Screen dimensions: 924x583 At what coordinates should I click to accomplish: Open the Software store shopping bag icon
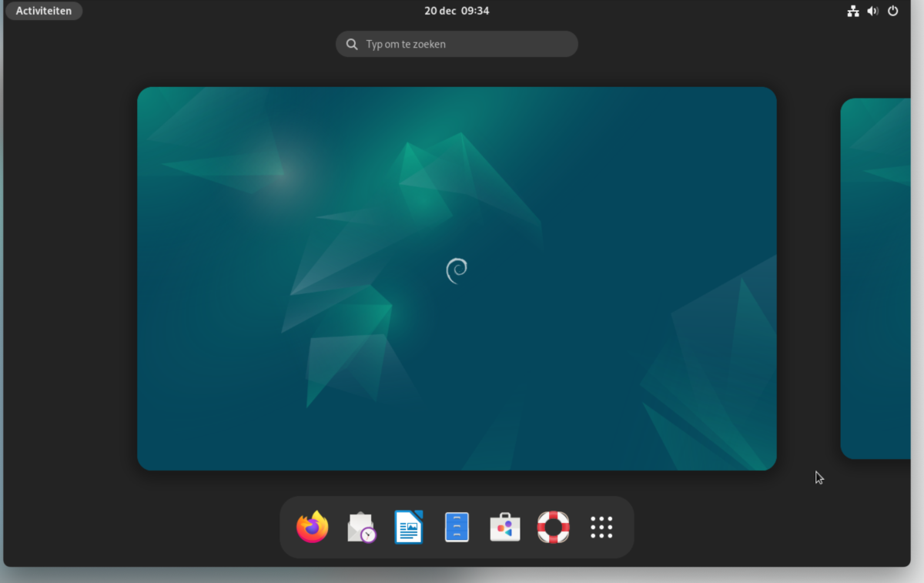(505, 528)
